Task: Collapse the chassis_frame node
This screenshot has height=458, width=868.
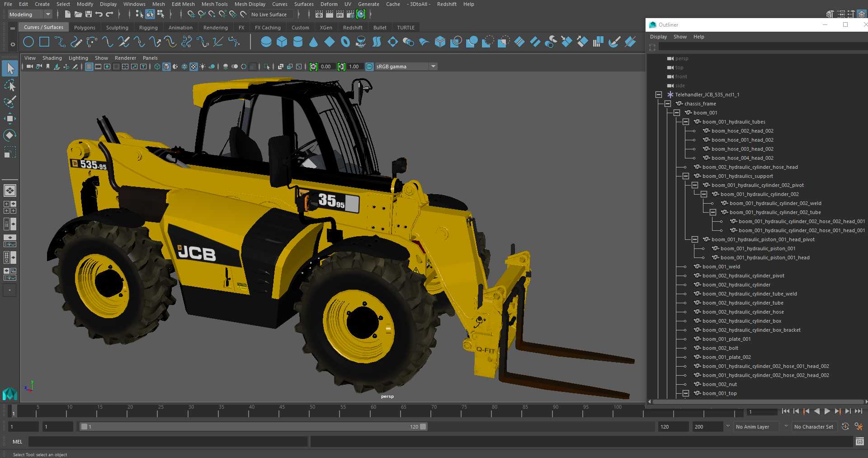Action: (668, 104)
